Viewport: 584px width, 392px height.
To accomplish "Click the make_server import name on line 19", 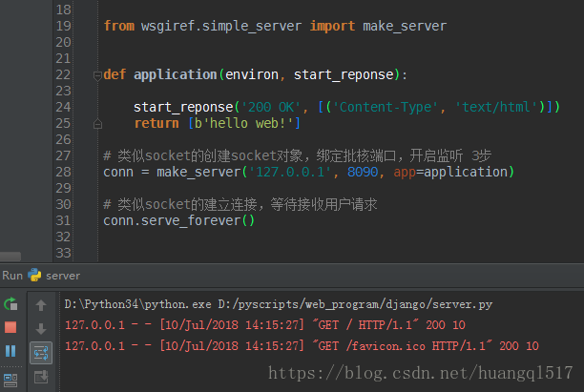I will click(x=405, y=26).
